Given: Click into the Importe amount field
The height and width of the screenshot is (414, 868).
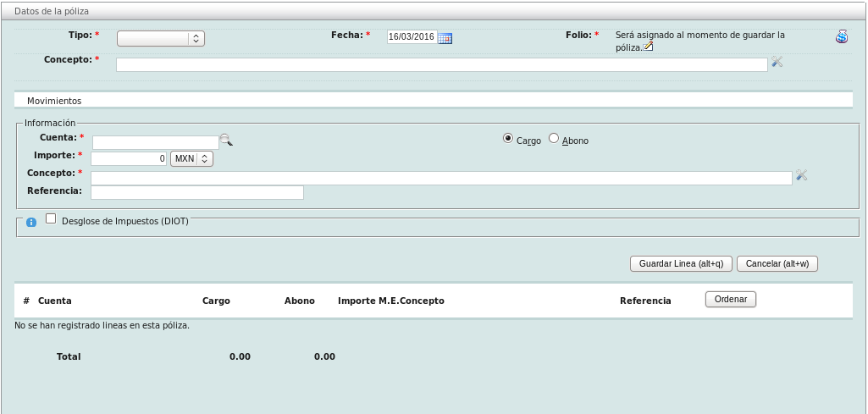Looking at the screenshot, I should pyautogui.click(x=129, y=158).
